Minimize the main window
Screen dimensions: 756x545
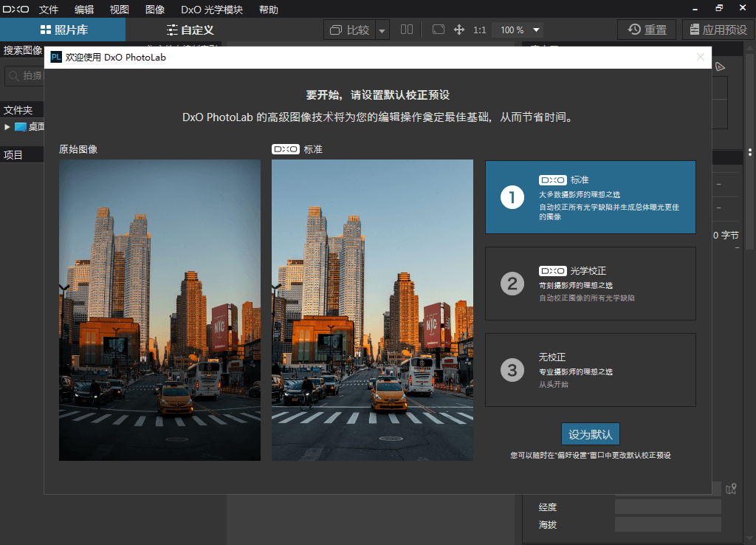click(x=695, y=9)
